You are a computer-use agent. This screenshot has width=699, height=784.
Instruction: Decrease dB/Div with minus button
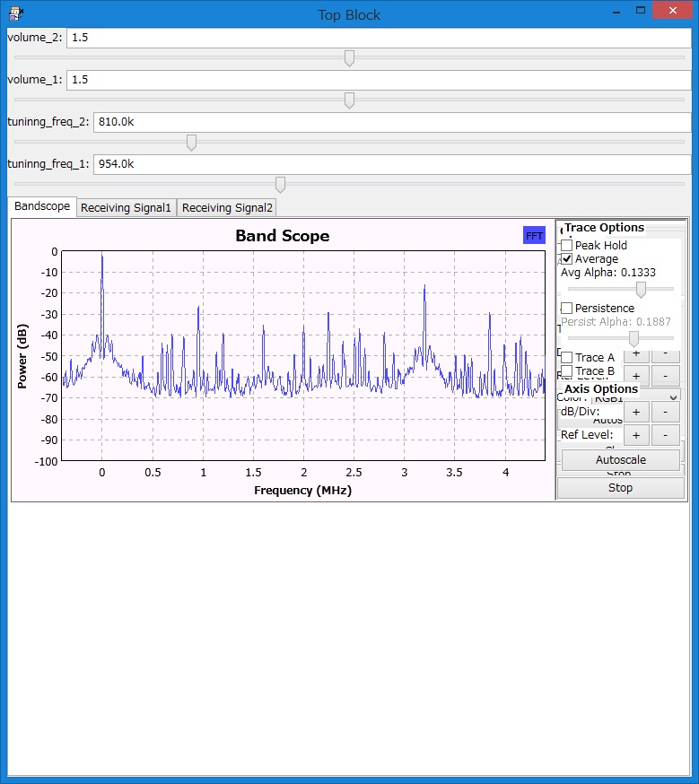(x=666, y=412)
